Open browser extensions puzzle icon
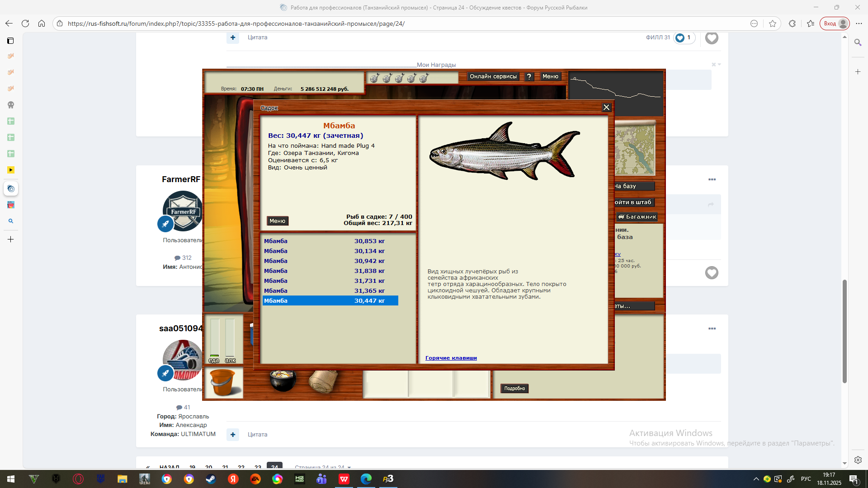The height and width of the screenshot is (488, 868). (x=792, y=23)
